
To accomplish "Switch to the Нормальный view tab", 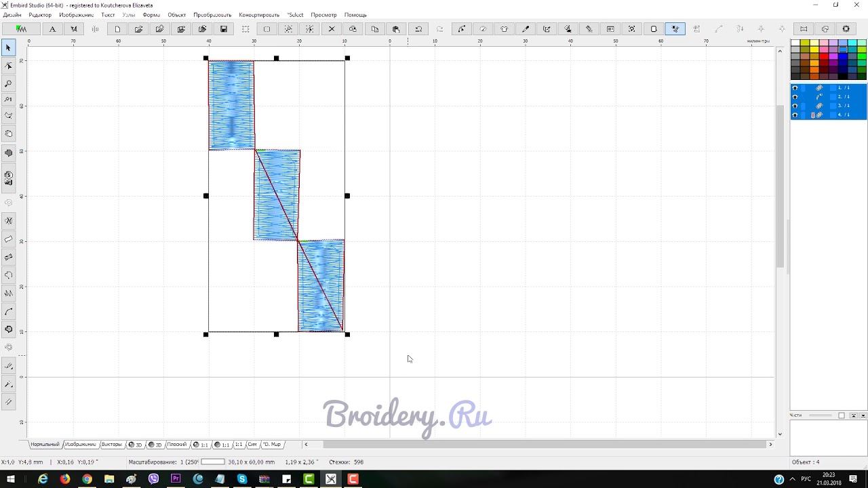I will (x=45, y=445).
